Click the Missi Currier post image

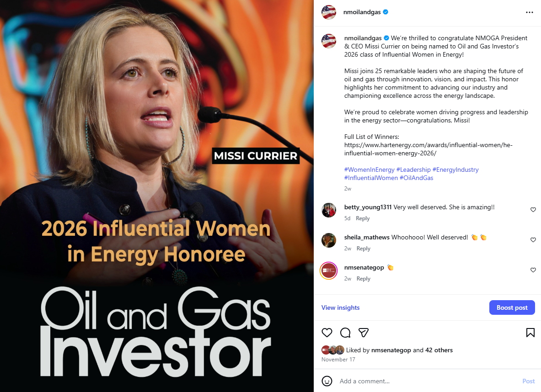tap(157, 196)
